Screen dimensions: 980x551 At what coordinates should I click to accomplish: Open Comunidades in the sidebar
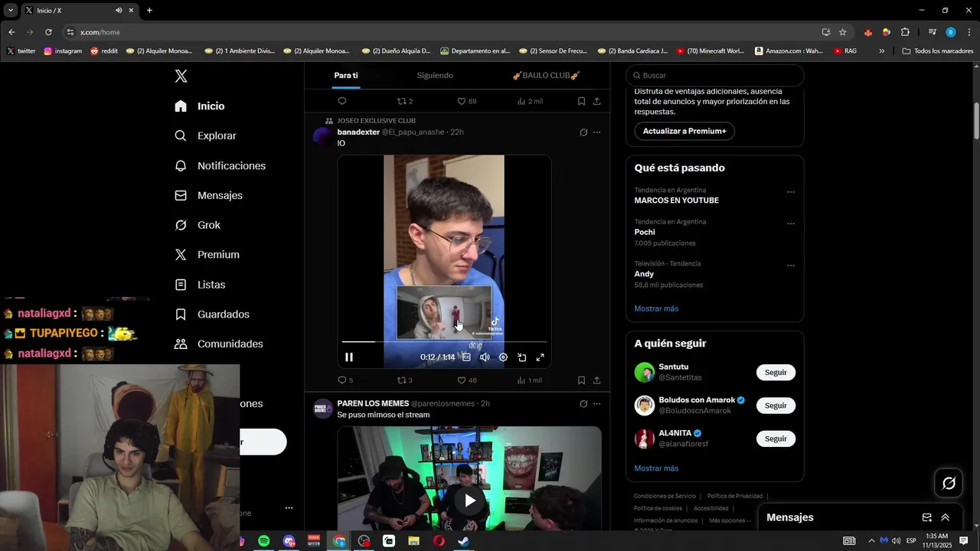218,344
